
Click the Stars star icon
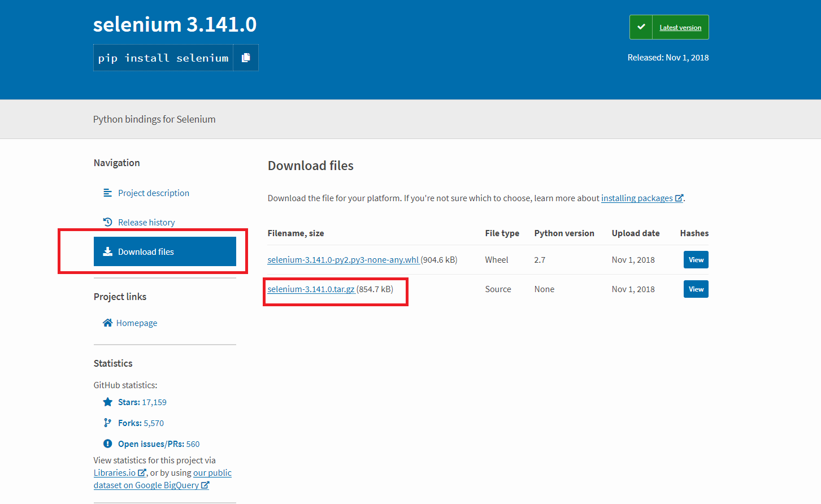point(107,402)
